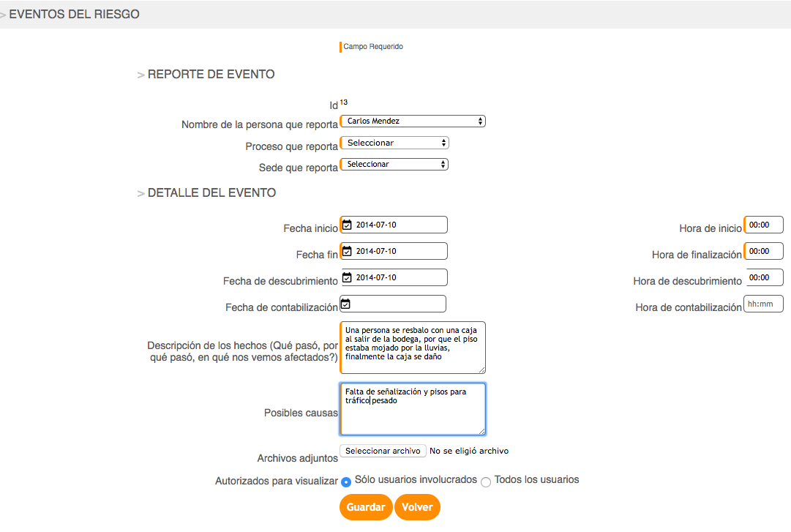Click the EVENTOS DEL RIESGO header
Image resolution: width=791 pixels, height=532 pixels.
coord(74,14)
